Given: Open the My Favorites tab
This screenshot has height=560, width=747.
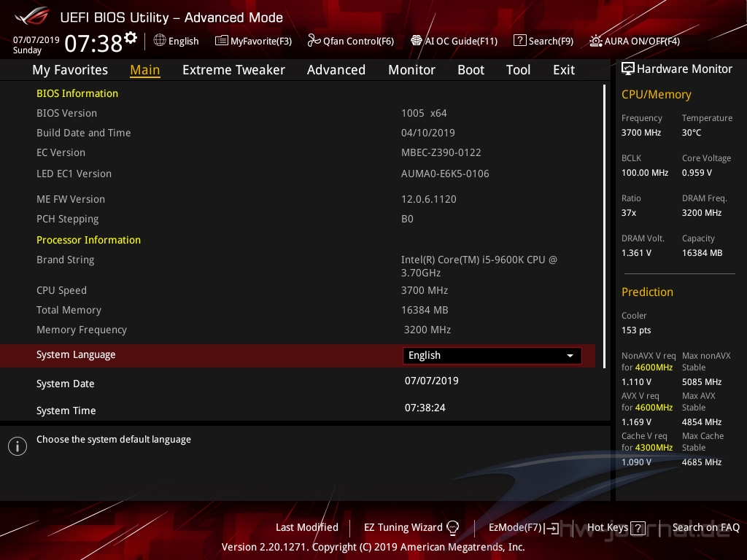Looking at the screenshot, I should [70, 69].
